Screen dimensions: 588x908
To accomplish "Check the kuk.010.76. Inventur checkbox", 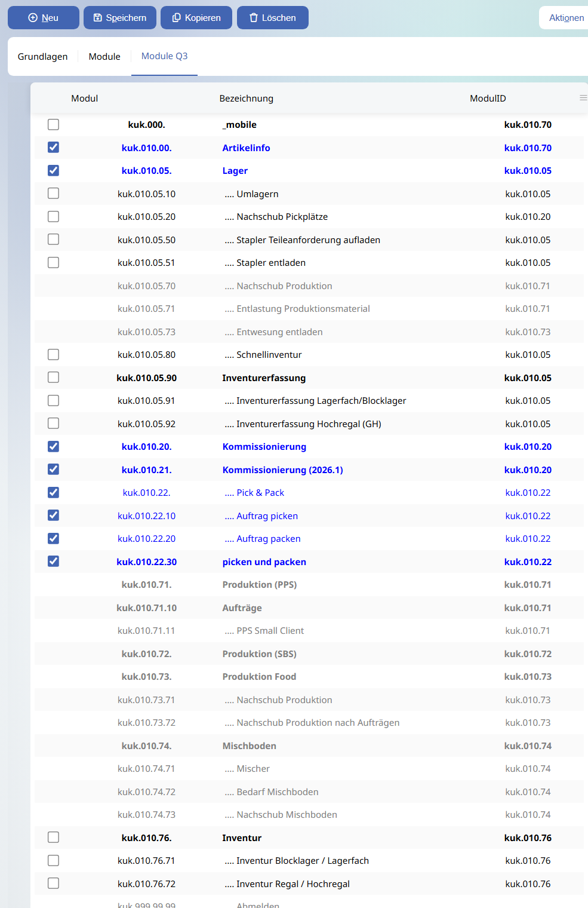I will tap(53, 838).
